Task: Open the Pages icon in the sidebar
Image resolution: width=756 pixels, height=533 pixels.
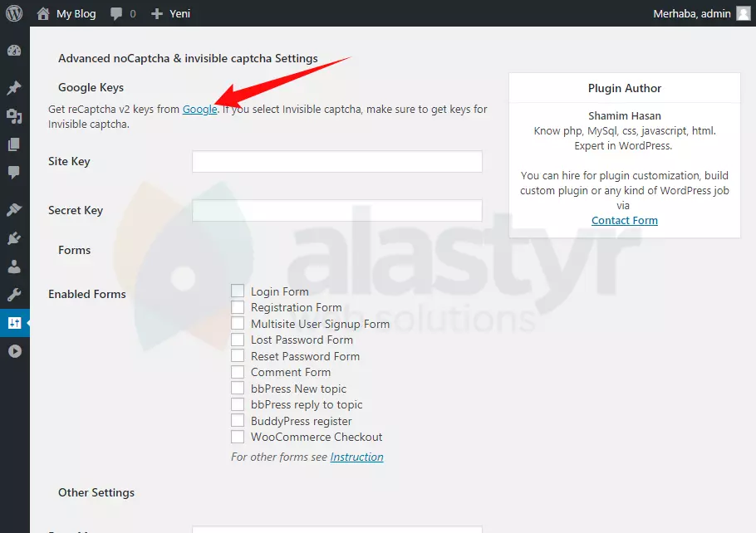Action: (14, 144)
